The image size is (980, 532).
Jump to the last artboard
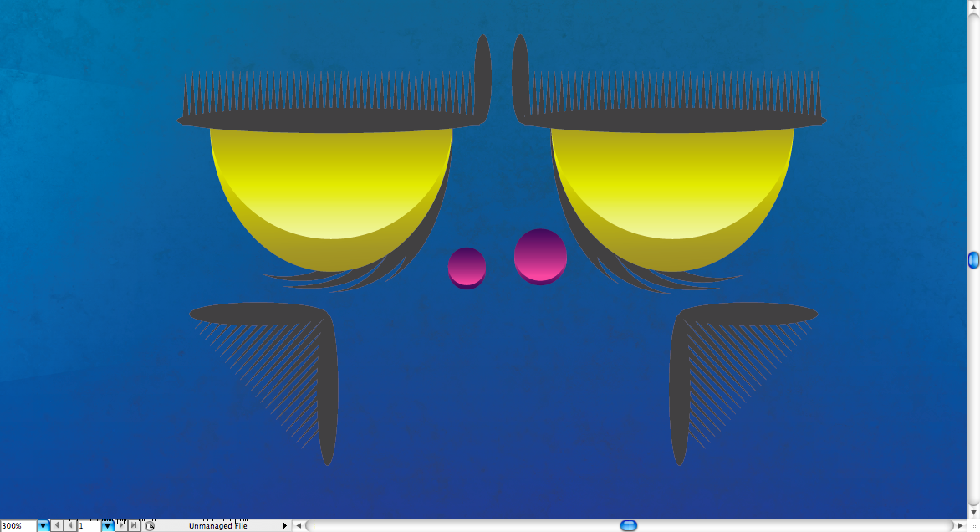point(134,526)
